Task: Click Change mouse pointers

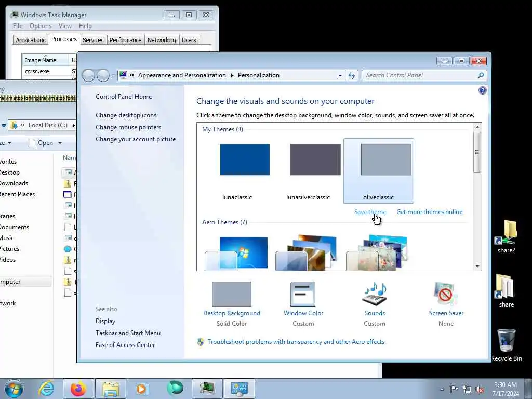Action: click(x=128, y=127)
